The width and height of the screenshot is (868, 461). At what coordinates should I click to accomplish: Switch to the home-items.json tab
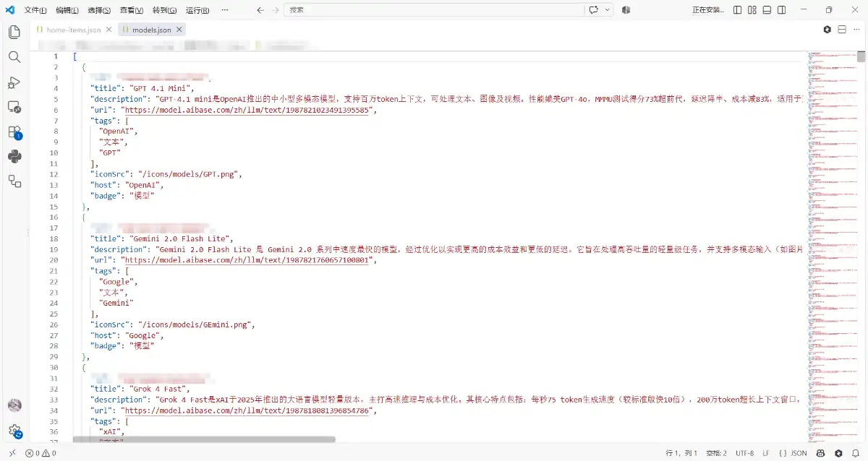pos(73,30)
